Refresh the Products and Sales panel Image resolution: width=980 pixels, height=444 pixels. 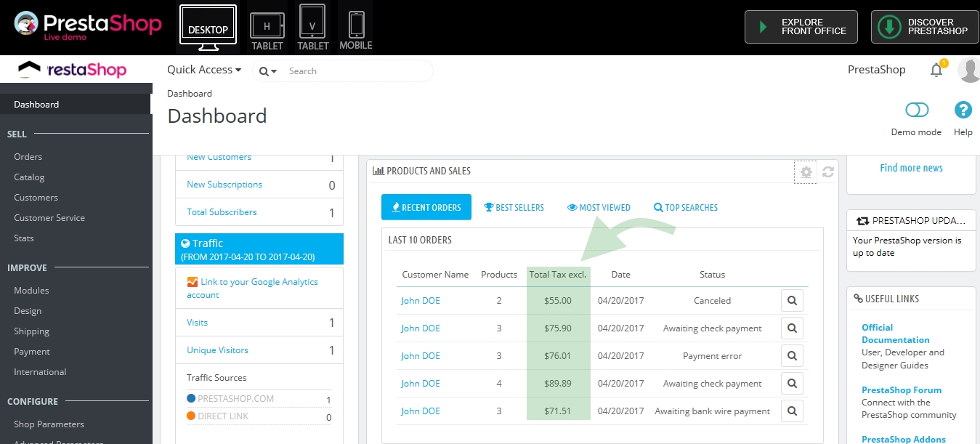tap(827, 172)
